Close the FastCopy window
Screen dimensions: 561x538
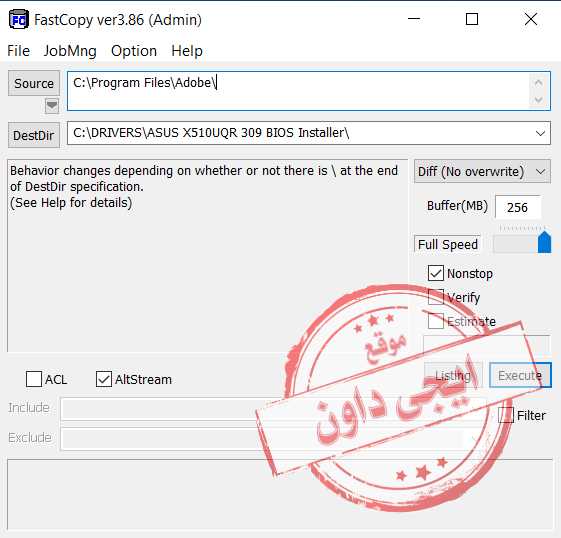point(531,19)
